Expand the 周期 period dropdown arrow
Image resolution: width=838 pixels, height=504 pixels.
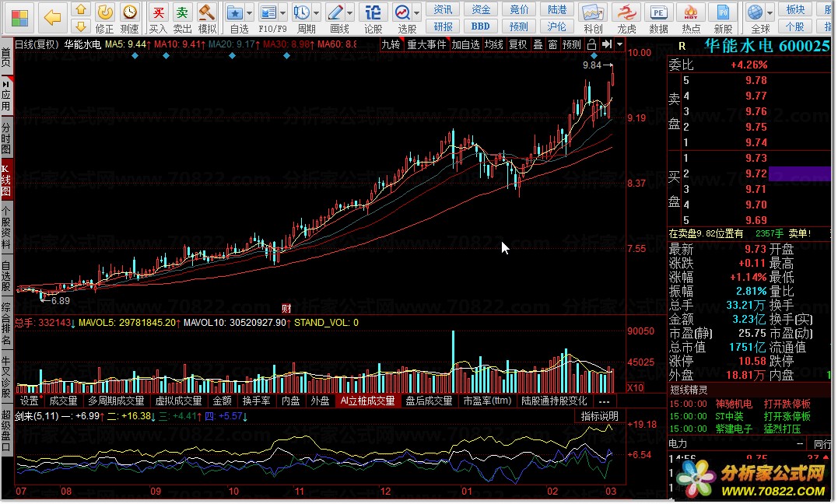[317, 12]
